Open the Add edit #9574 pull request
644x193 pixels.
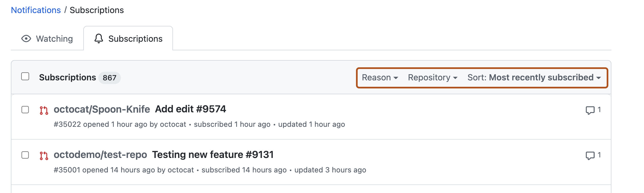[x=191, y=109]
